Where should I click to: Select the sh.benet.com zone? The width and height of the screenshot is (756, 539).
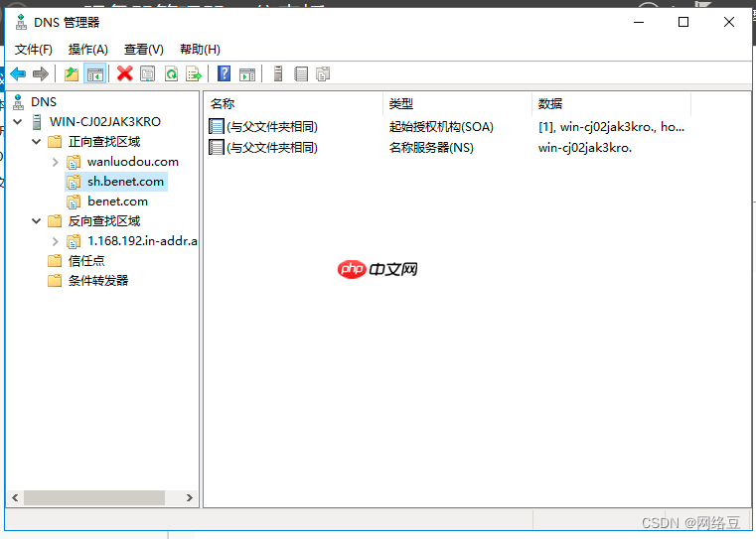pyautogui.click(x=125, y=182)
